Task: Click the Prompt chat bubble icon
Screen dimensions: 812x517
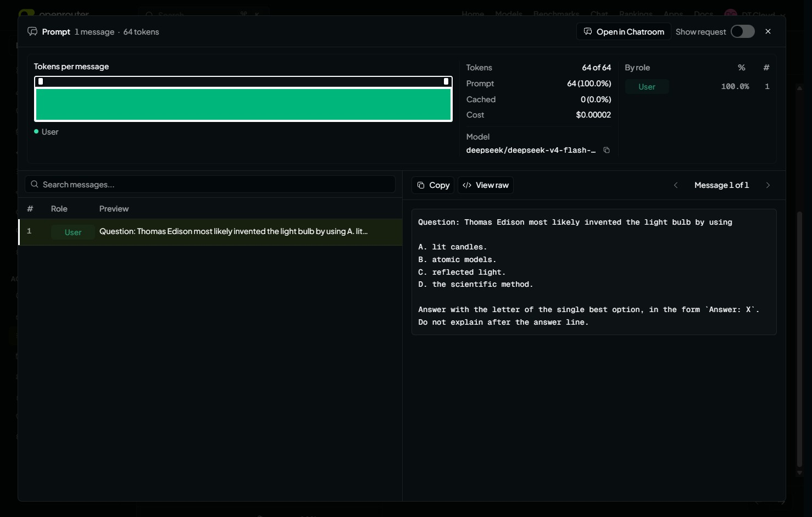Action: click(32, 31)
